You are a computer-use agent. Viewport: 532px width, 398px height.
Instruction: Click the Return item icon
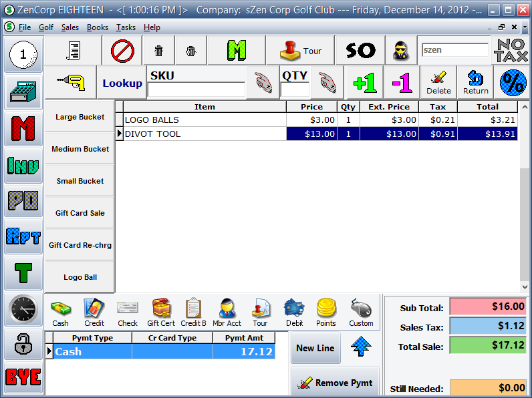point(476,82)
